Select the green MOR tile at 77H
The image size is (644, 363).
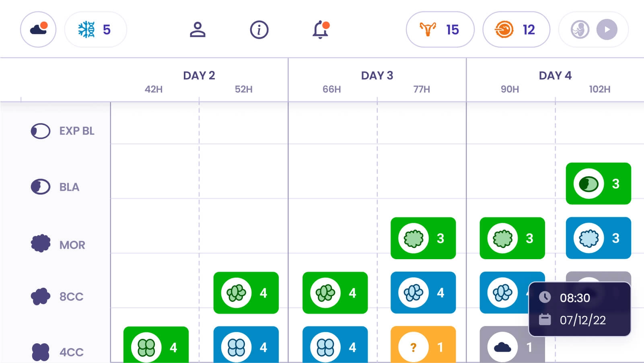pos(423,238)
